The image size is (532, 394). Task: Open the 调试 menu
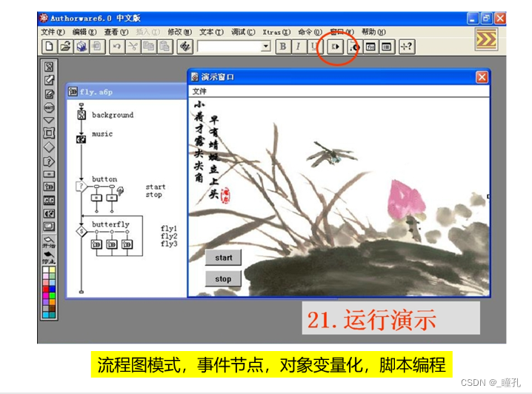click(243, 32)
